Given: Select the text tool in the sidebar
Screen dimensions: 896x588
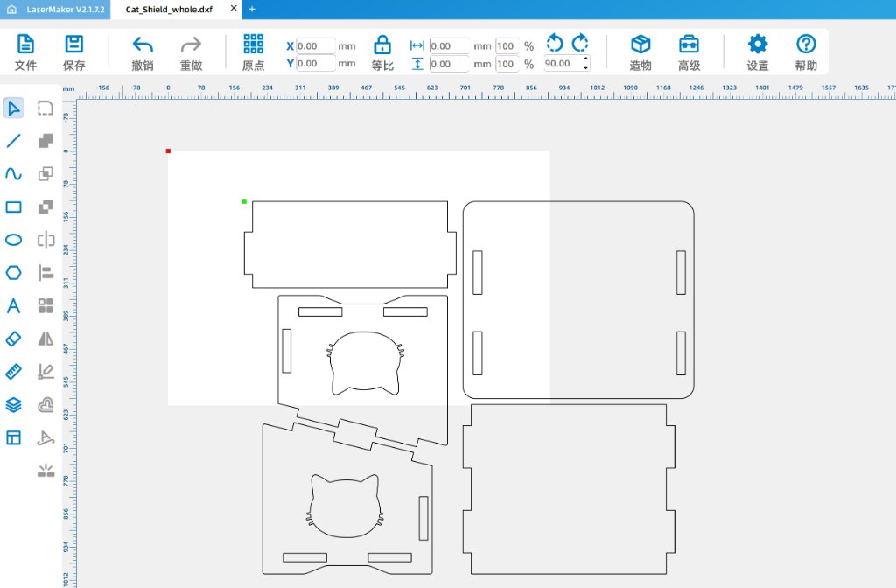Looking at the screenshot, I should 12,305.
